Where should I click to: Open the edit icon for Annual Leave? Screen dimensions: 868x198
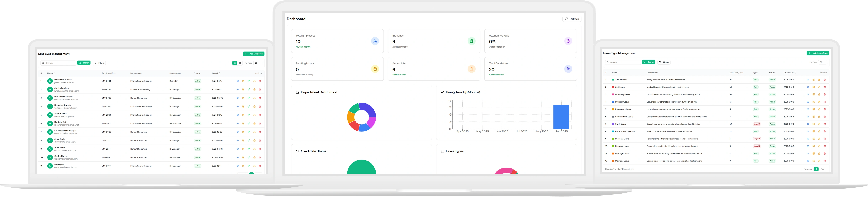[813, 79]
